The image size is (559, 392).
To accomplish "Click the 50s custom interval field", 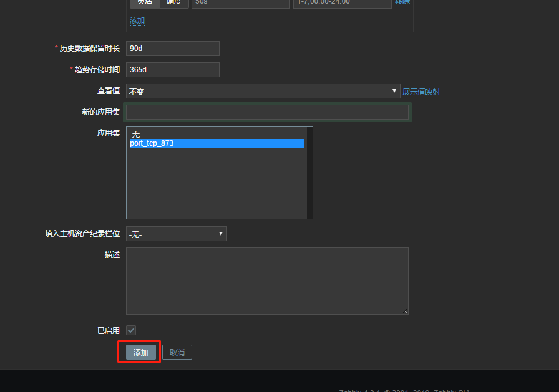I will pyautogui.click(x=240, y=2).
